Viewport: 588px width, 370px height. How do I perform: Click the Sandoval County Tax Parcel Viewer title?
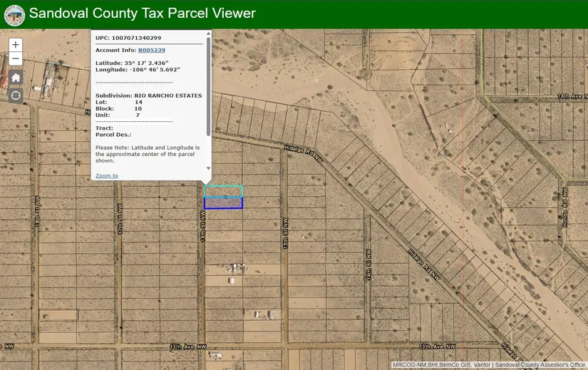[x=143, y=14]
